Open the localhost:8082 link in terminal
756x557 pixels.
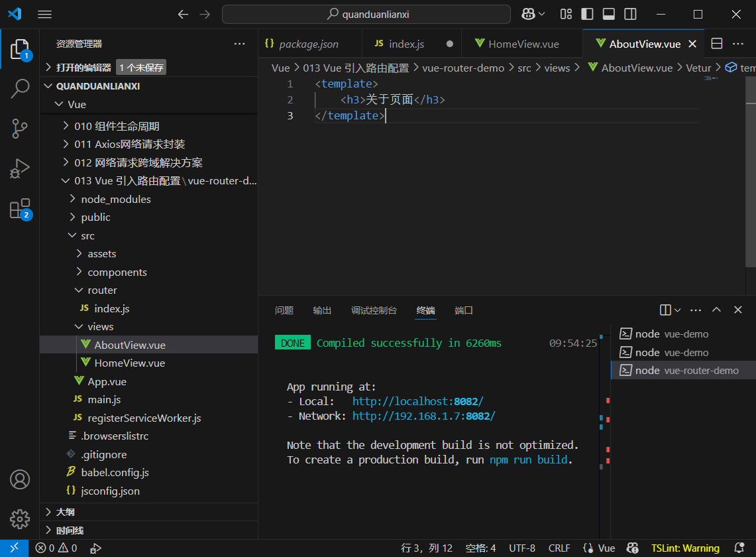(x=417, y=401)
